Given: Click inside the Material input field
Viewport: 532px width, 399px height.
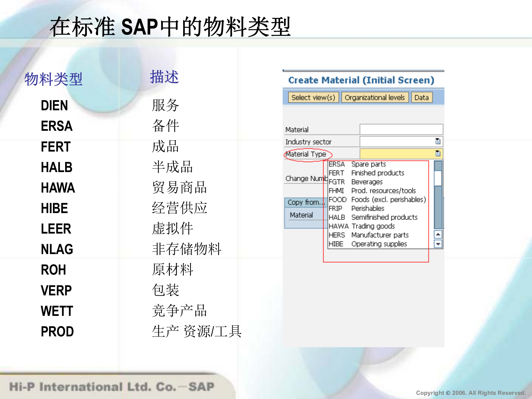Looking at the screenshot, I should pyautogui.click(x=401, y=129).
